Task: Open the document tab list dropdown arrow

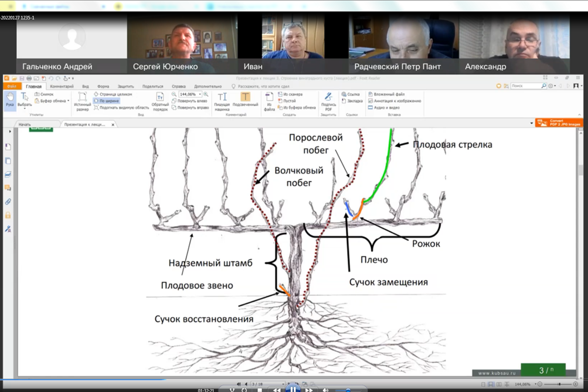Action: (531, 123)
